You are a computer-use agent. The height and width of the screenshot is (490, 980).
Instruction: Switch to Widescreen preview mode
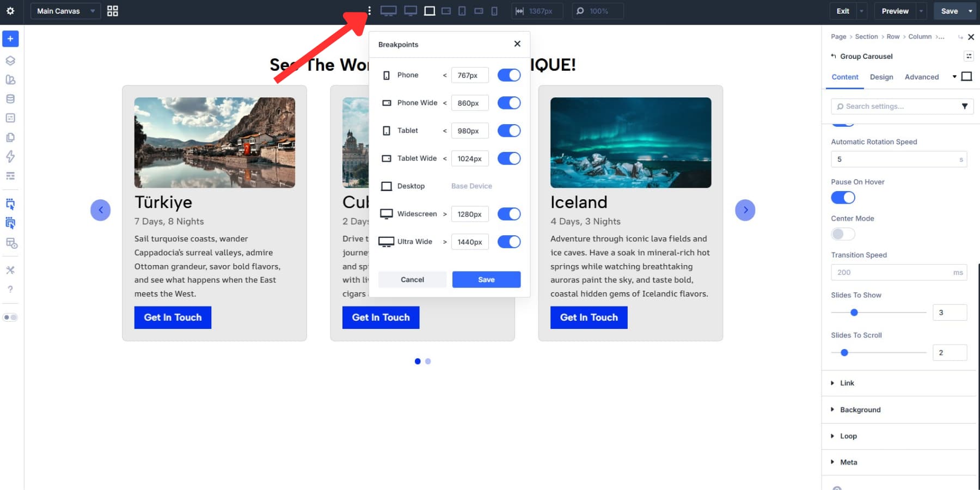pos(409,11)
